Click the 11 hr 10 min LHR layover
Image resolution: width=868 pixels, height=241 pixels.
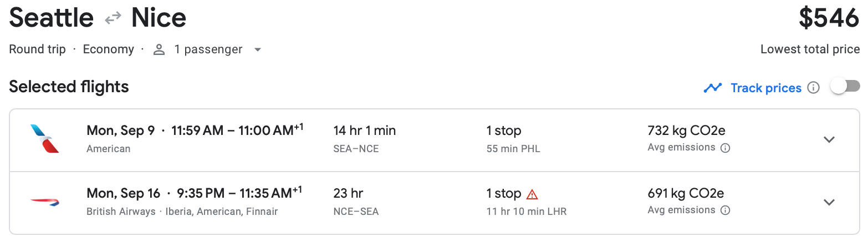(x=526, y=211)
